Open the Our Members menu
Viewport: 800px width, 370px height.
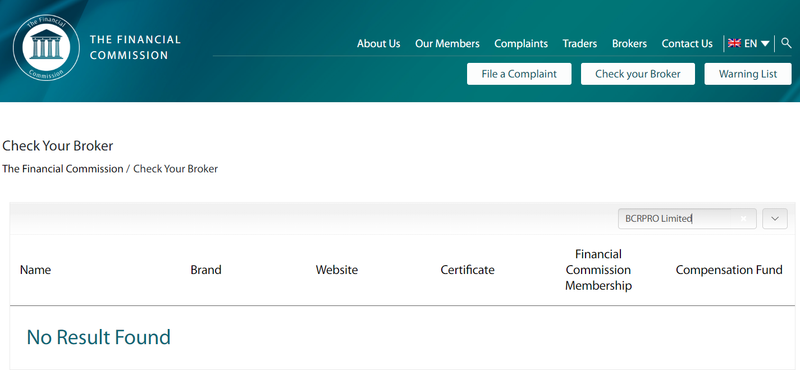point(447,44)
